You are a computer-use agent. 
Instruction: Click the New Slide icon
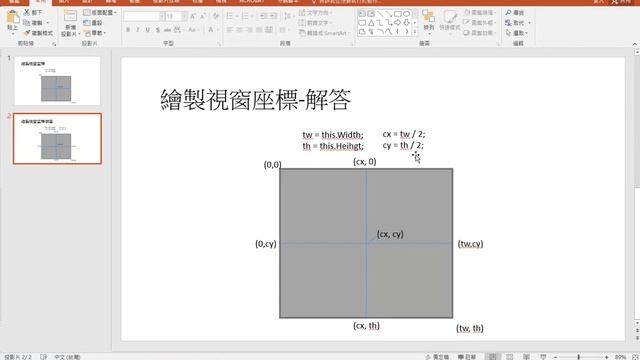(x=70, y=16)
